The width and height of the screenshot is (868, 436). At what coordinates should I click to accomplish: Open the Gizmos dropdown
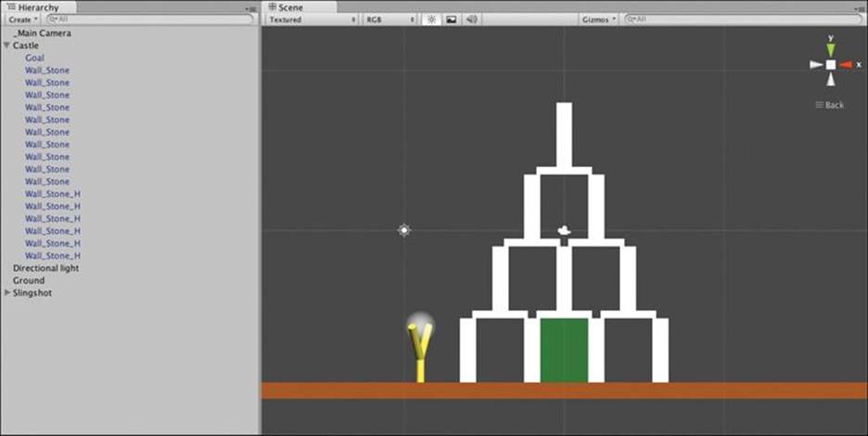coord(598,19)
